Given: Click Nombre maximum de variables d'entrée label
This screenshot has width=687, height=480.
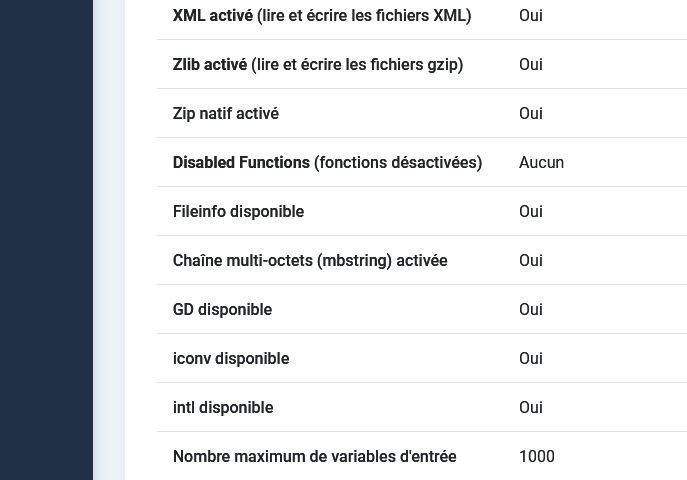Looking at the screenshot, I should point(315,457).
